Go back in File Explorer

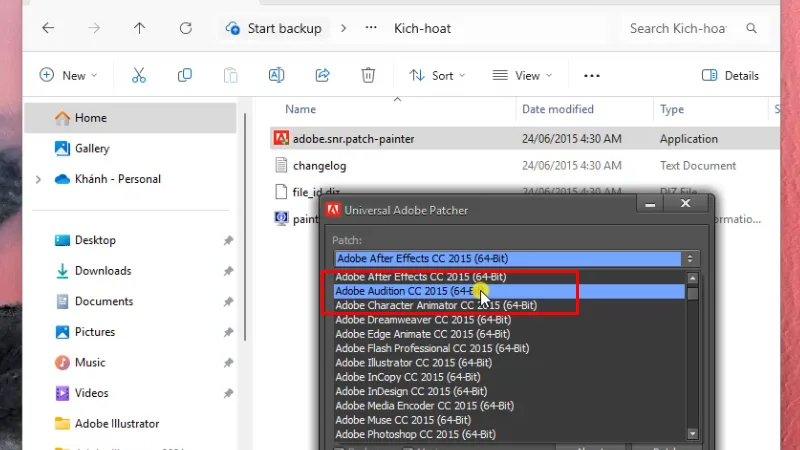tap(48, 28)
